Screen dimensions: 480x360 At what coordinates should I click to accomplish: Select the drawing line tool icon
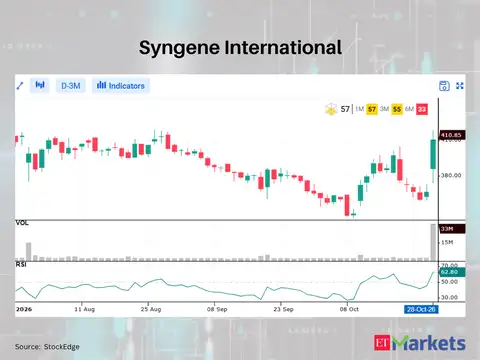[x=20, y=86]
